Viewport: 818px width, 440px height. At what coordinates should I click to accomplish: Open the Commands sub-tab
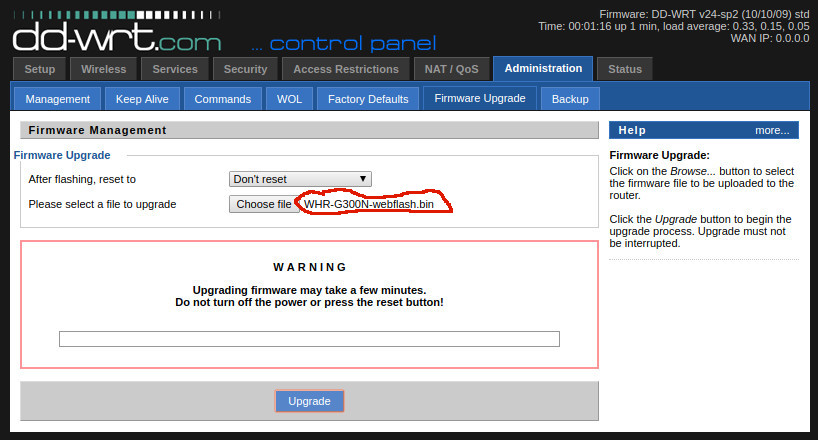(223, 99)
